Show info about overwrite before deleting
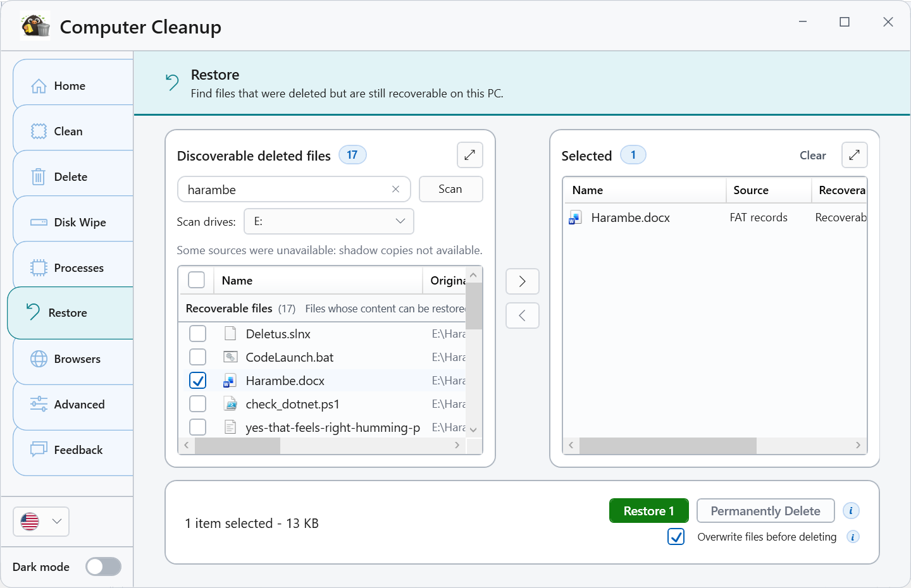 pyautogui.click(x=853, y=537)
